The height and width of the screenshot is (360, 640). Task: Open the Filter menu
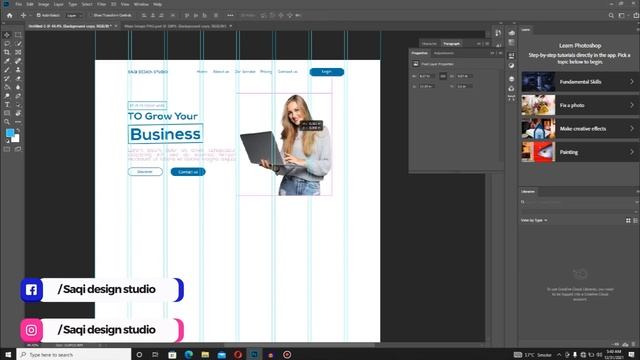tap(101, 4)
